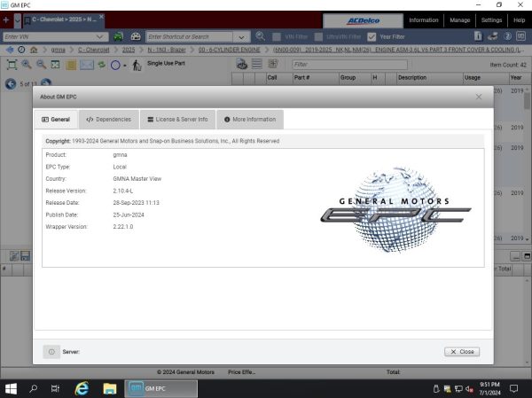Add a new catalog tab with plus icon
Viewport: 532px width, 398px height.
(x=6, y=20)
